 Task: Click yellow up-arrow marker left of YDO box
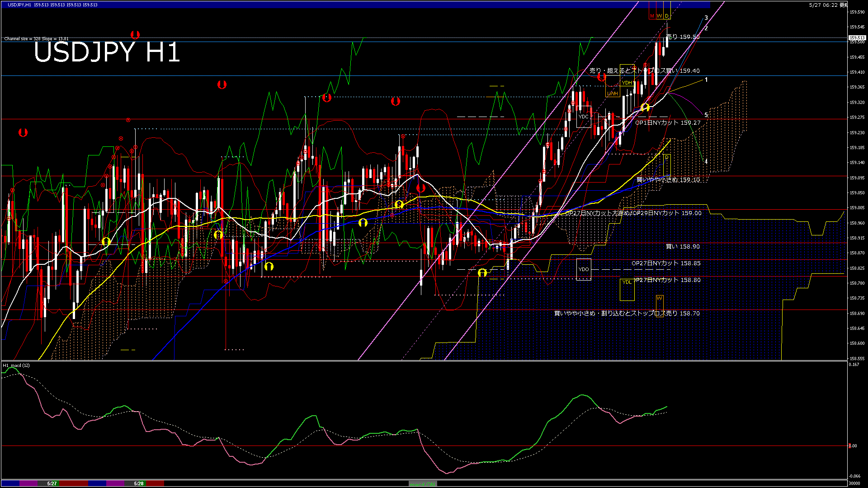click(482, 273)
